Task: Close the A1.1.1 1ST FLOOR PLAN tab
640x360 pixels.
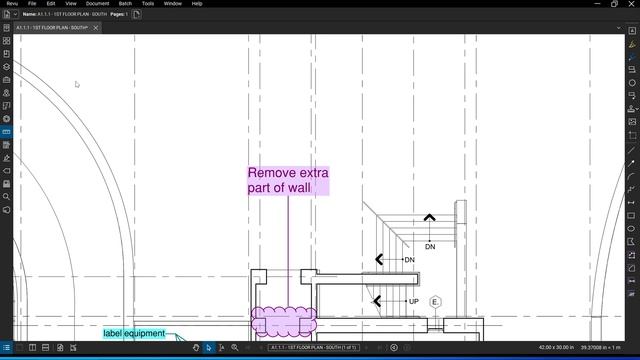Action: [x=96, y=28]
